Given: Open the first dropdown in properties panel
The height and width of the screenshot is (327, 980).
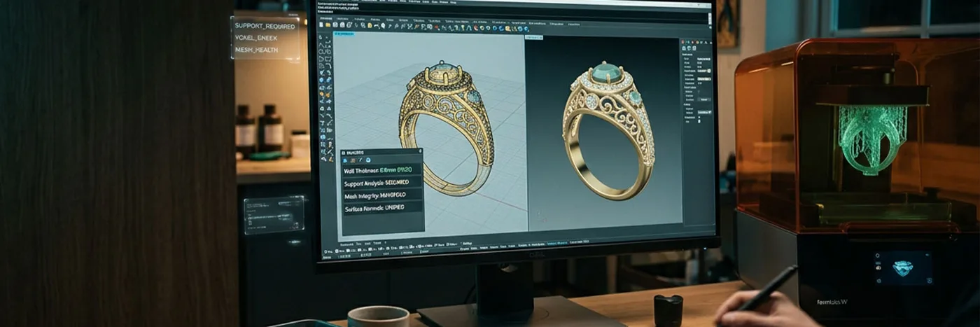Looking at the screenshot, I should coord(703,60).
